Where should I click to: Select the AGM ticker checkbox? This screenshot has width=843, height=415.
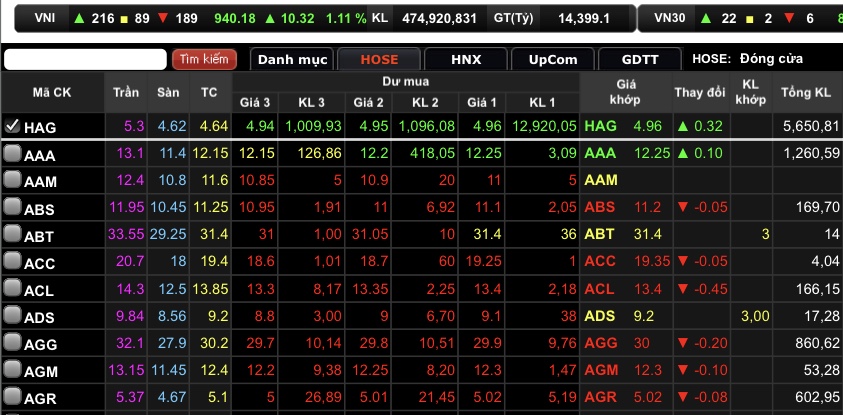coord(12,371)
